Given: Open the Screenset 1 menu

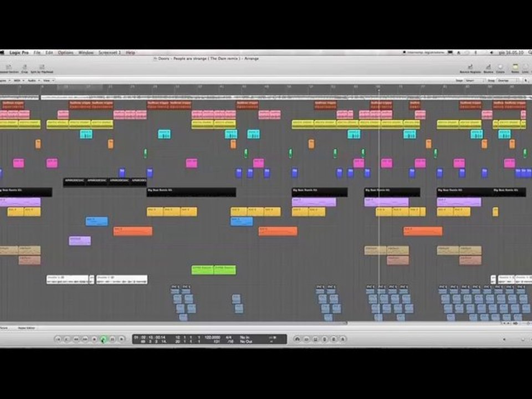Looking at the screenshot, I should tap(110, 53).
